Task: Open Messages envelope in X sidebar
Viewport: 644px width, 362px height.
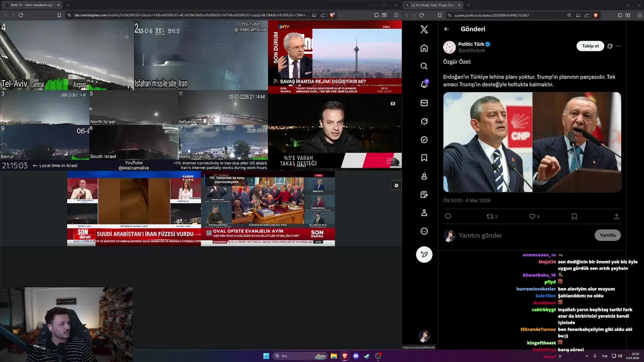Action: 424,103
